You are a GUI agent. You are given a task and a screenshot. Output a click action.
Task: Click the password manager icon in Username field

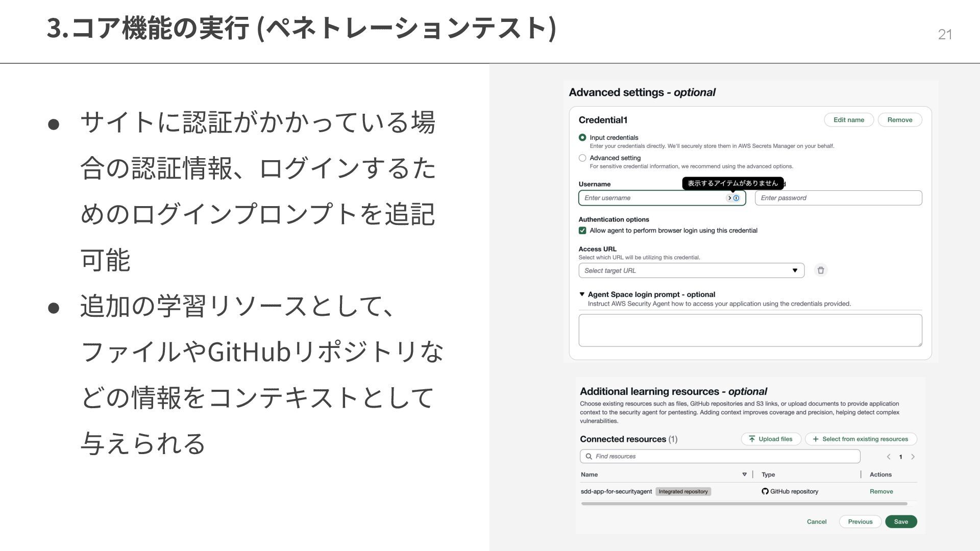coord(736,198)
